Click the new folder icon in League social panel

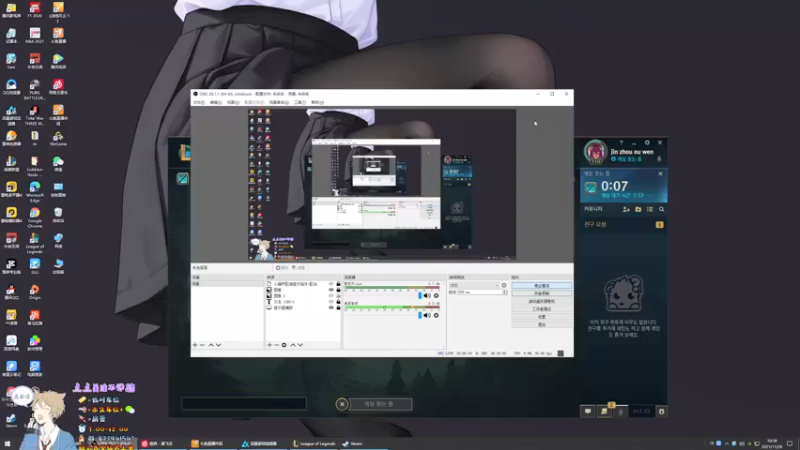(x=638, y=209)
